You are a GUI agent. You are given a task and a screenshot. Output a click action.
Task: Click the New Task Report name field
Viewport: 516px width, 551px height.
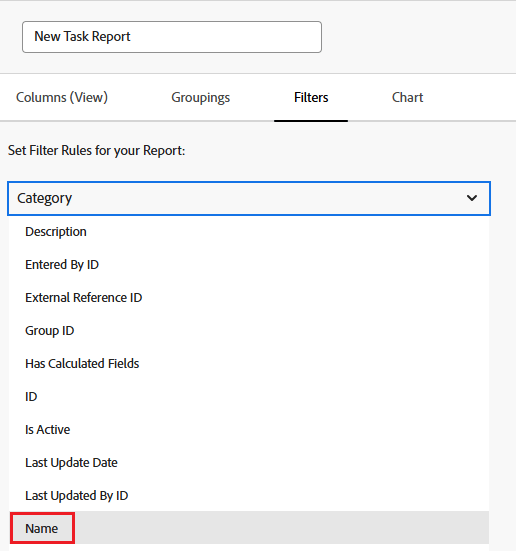point(172,37)
